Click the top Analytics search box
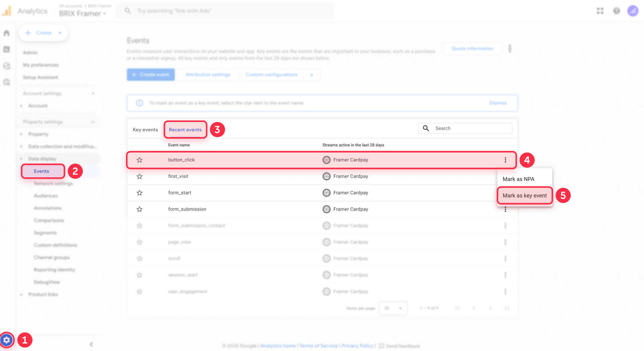Image resolution: width=644 pixels, height=351 pixels. click(x=225, y=11)
